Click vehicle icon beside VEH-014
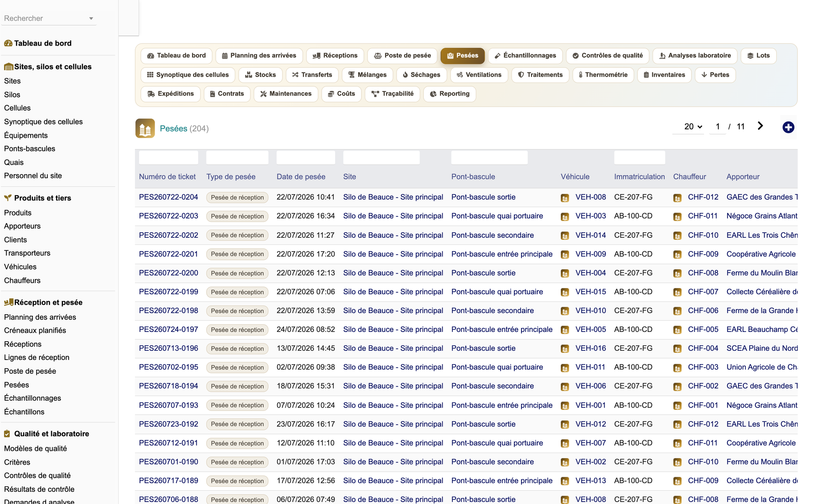Screen dimensions: 815x504 point(565,236)
